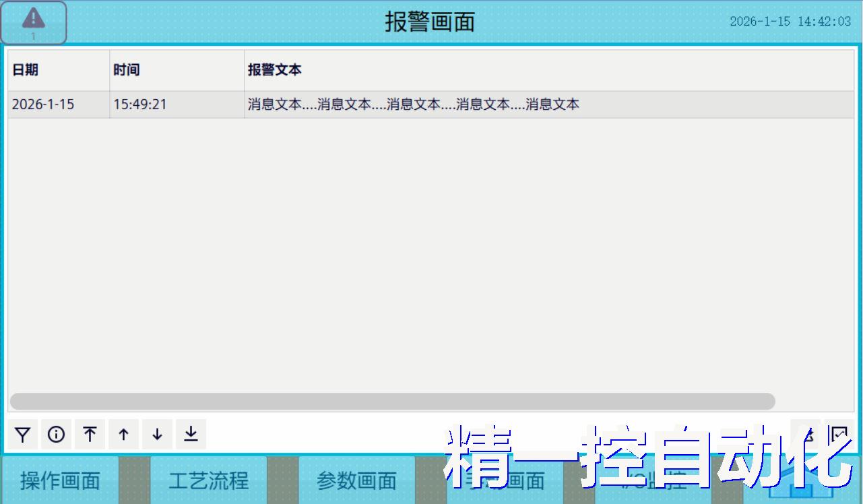Open the 工艺流程 screen
The height and width of the screenshot is (504, 863).
click(x=207, y=480)
